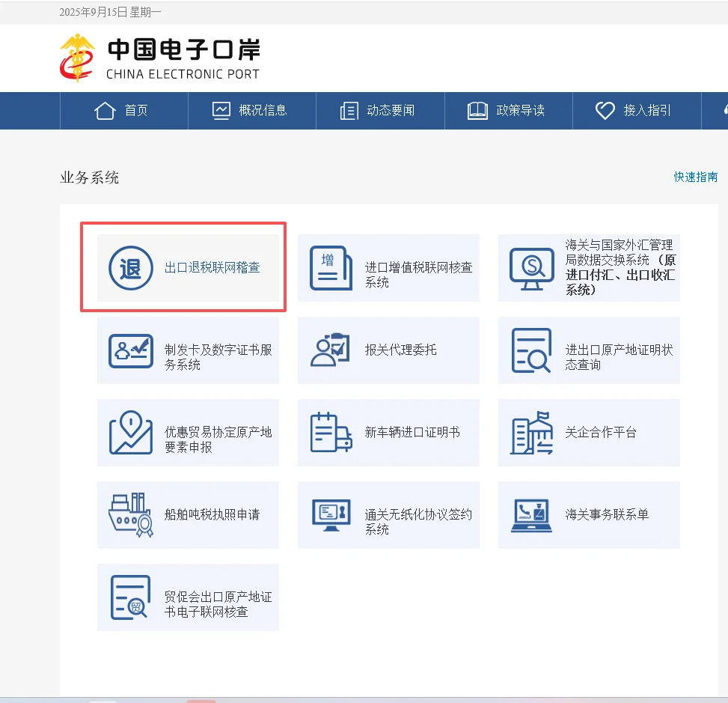Viewport: 728px width, 703px height.
Task: Click the 快速指南 link
Action: 695,177
